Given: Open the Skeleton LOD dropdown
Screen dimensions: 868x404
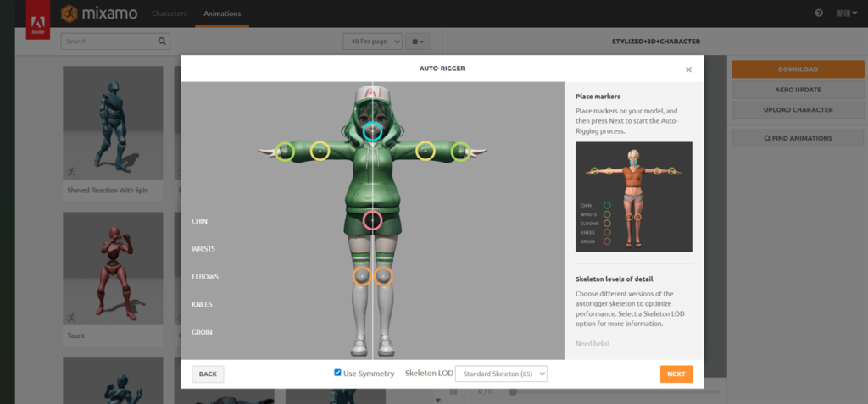Looking at the screenshot, I should click(x=501, y=374).
